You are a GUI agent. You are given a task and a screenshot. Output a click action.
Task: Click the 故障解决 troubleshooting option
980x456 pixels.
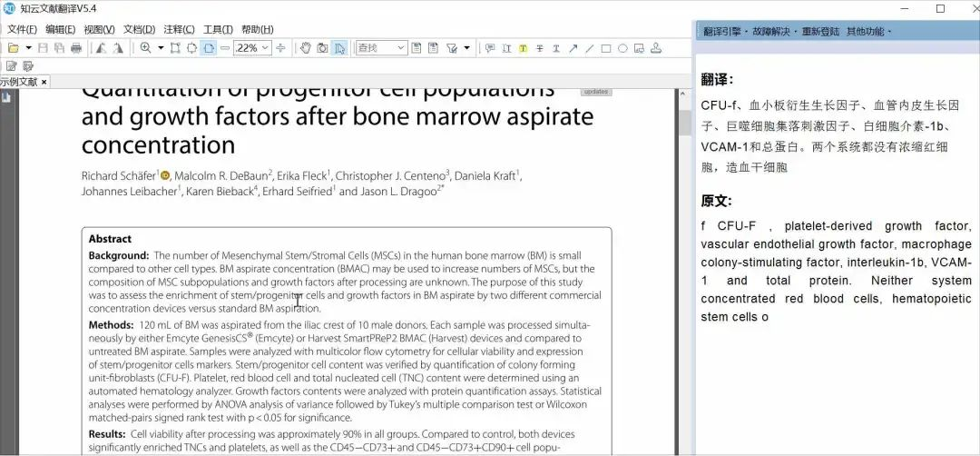click(x=770, y=31)
